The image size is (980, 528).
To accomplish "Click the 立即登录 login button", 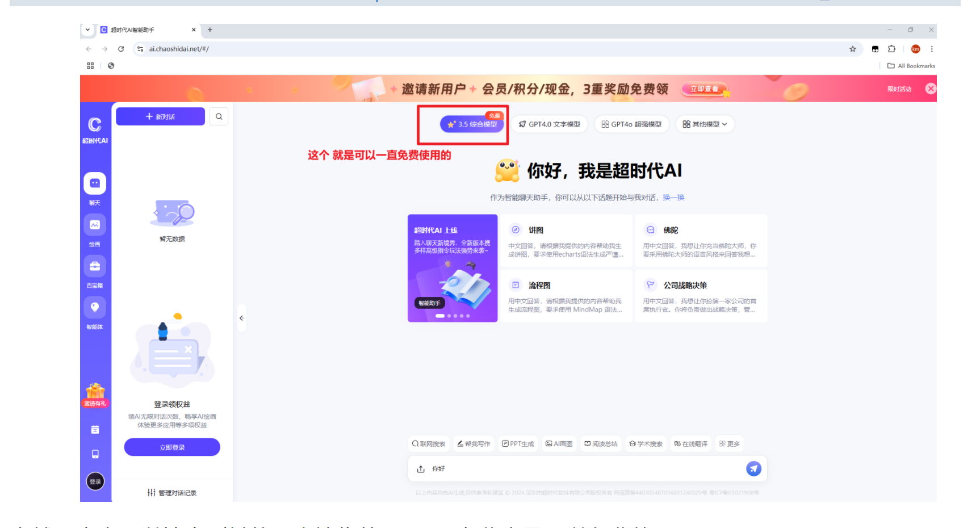I will click(x=171, y=447).
